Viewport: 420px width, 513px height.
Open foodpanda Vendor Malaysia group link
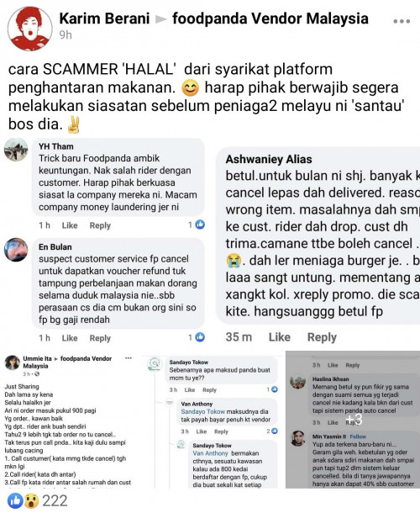click(270, 19)
